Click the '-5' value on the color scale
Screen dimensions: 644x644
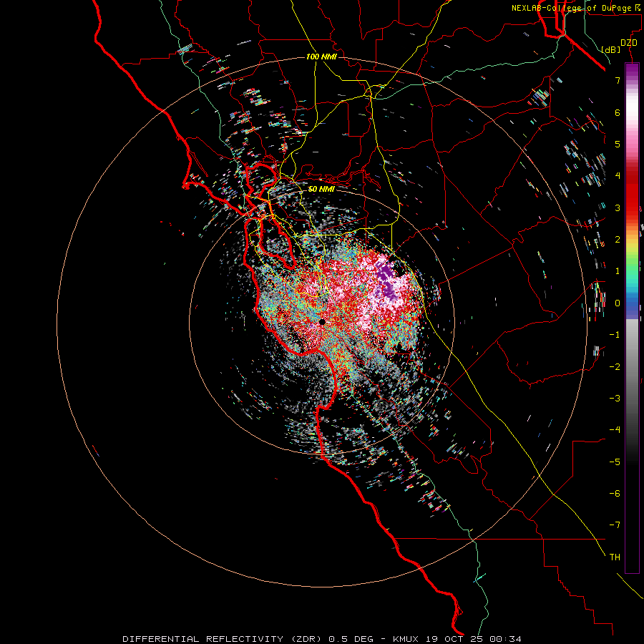pos(615,462)
